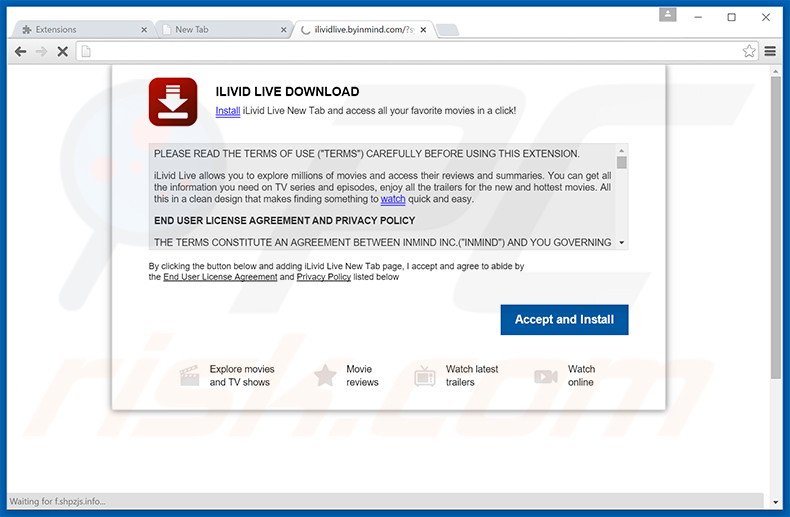Open the Chrome hamburger menu
The width and height of the screenshot is (790, 517).
(x=770, y=51)
